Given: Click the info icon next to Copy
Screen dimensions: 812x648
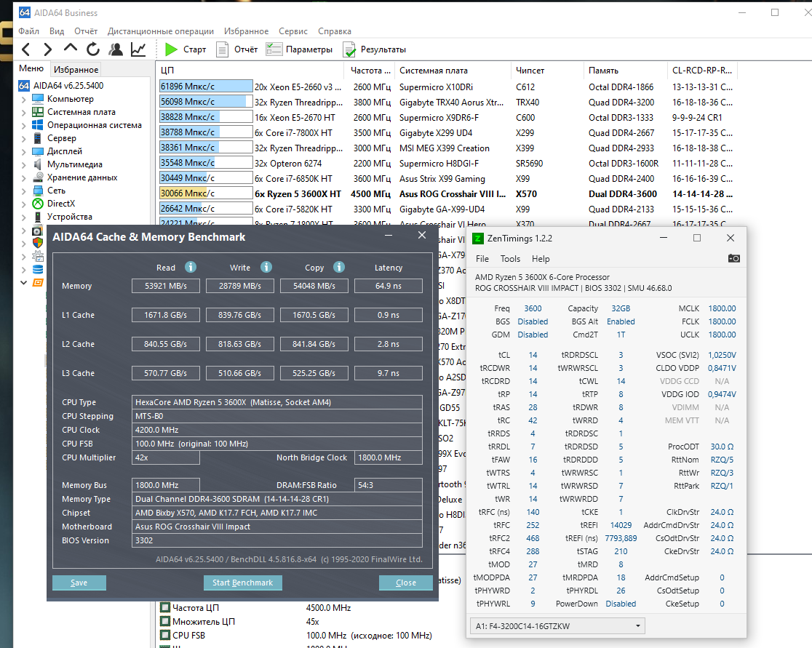Looking at the screenshot, I should 339,267.
